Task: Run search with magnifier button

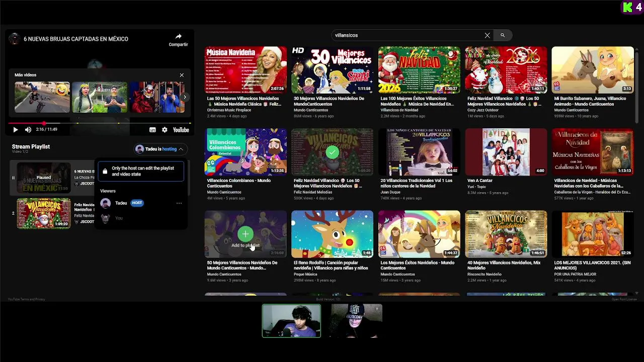Action: pyautogui.click(x=502, y=35)
